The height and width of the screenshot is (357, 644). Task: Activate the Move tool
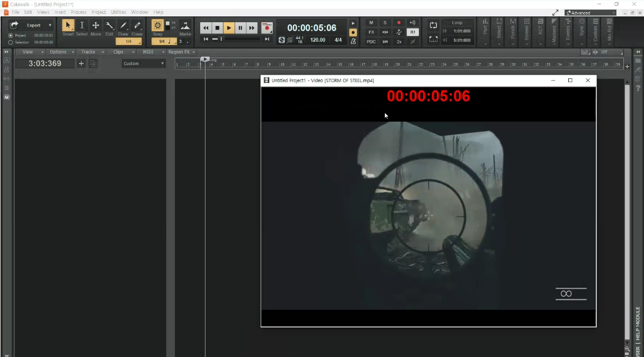(x=96, y=25)
